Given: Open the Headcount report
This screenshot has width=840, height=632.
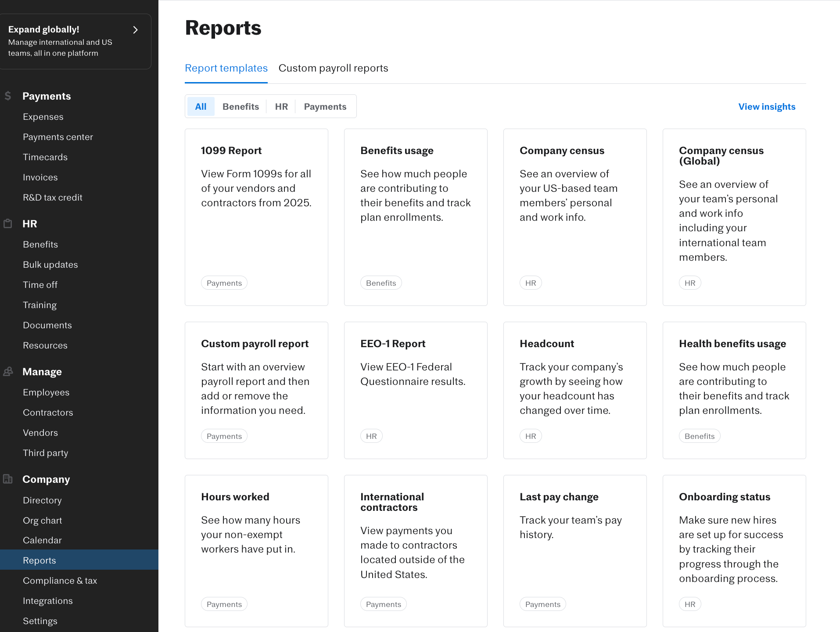Looking at the screenshot, I should [x=575, y=390].
